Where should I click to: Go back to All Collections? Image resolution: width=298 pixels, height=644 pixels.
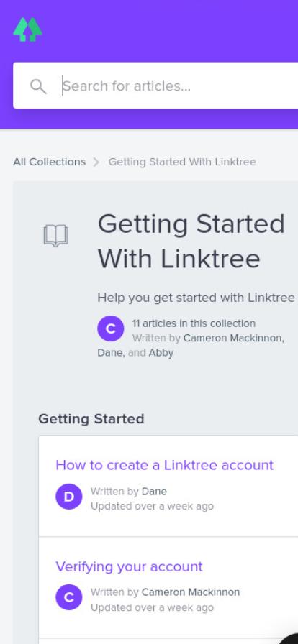click(x=50, y=162)
